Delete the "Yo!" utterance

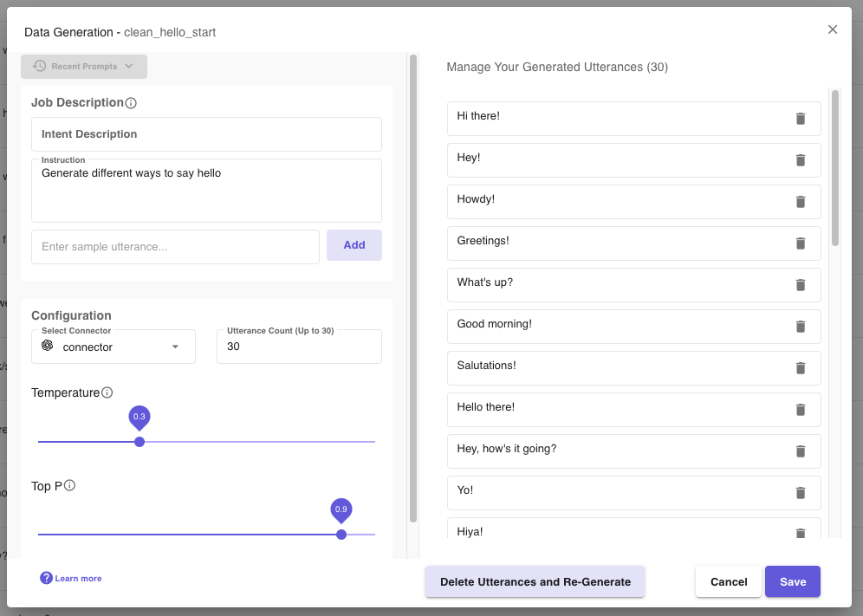coord(801,493)
